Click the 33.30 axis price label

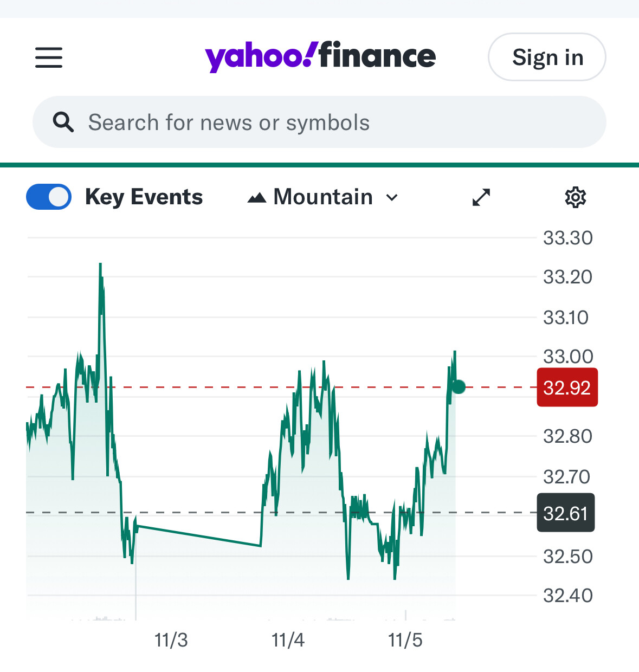(x=568, y=238)
